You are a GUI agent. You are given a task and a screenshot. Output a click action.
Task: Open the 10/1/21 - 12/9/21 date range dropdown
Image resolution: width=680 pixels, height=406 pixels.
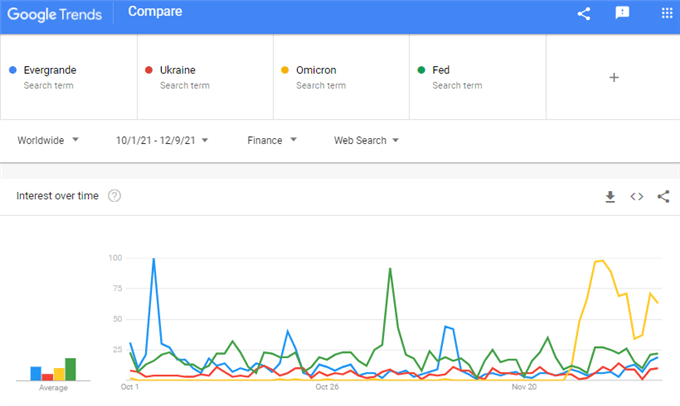pos(162,141)
